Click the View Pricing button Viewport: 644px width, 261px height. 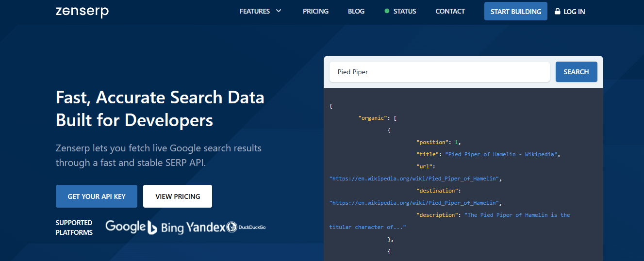point(178,196)
